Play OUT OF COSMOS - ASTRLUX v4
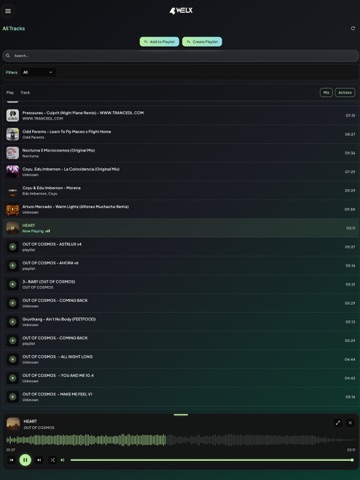 point(13,247)
